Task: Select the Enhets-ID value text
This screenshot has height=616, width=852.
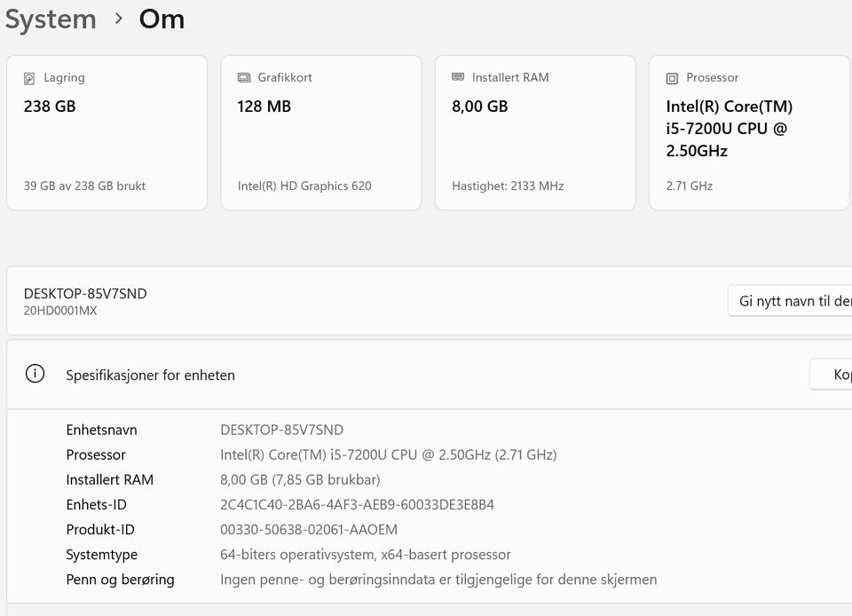Action: tap(357, 505)
